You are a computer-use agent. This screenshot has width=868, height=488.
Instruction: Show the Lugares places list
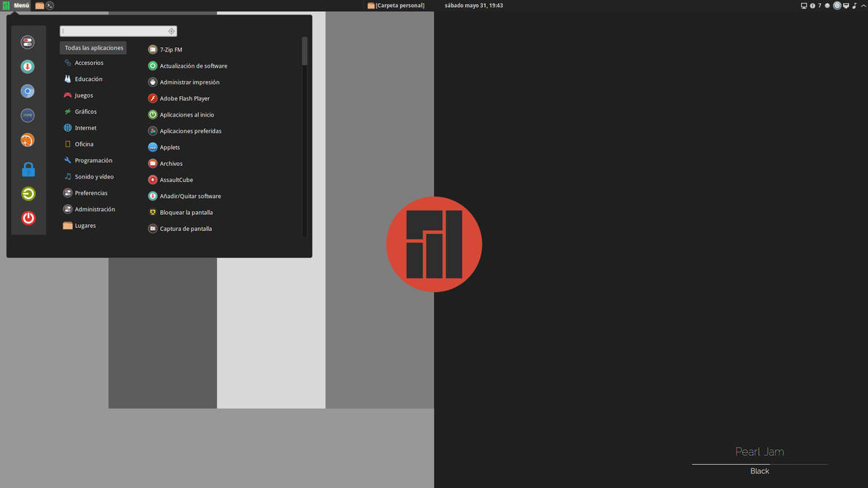tap(84, 226)
